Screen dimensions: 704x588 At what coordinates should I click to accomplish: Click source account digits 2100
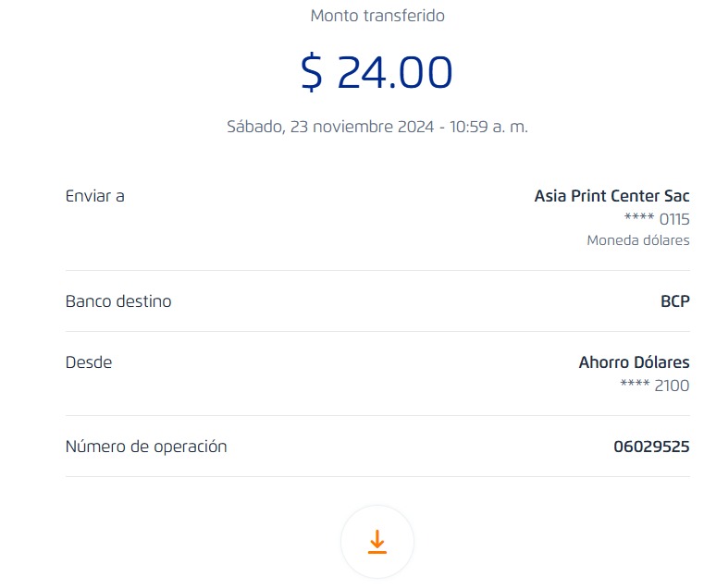(x=672, y=386)
